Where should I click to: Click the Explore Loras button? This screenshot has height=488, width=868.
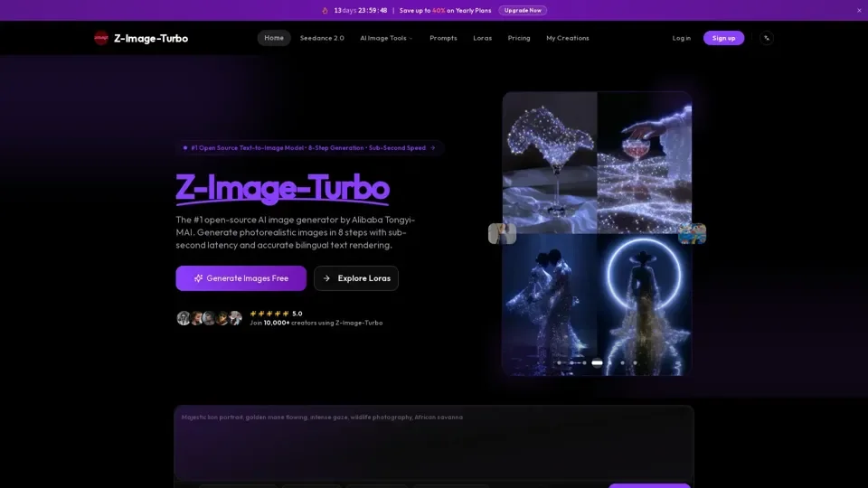point(356,278)
